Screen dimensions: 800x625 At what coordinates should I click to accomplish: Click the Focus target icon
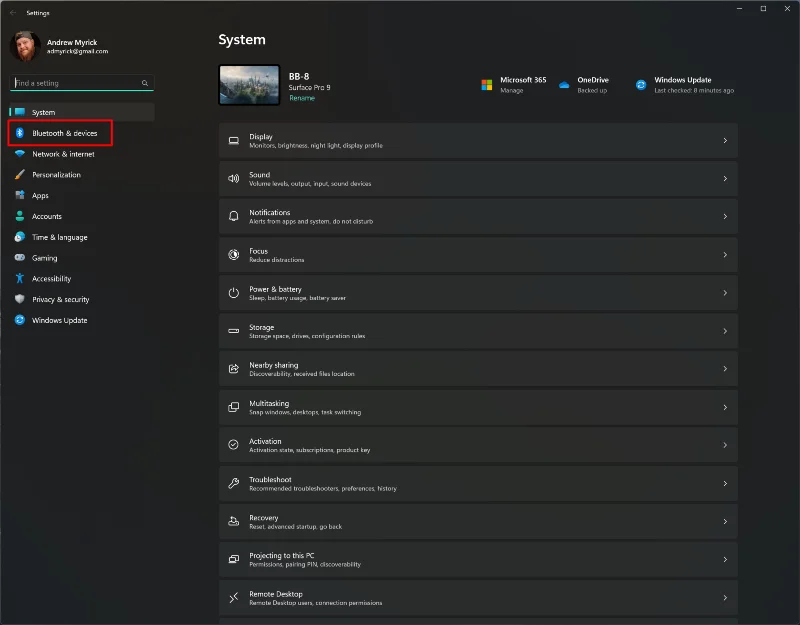click(234, 255)
